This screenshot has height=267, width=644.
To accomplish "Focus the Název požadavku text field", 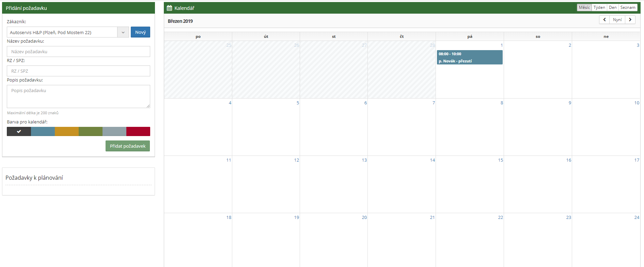I will click(x=78, y=51).
